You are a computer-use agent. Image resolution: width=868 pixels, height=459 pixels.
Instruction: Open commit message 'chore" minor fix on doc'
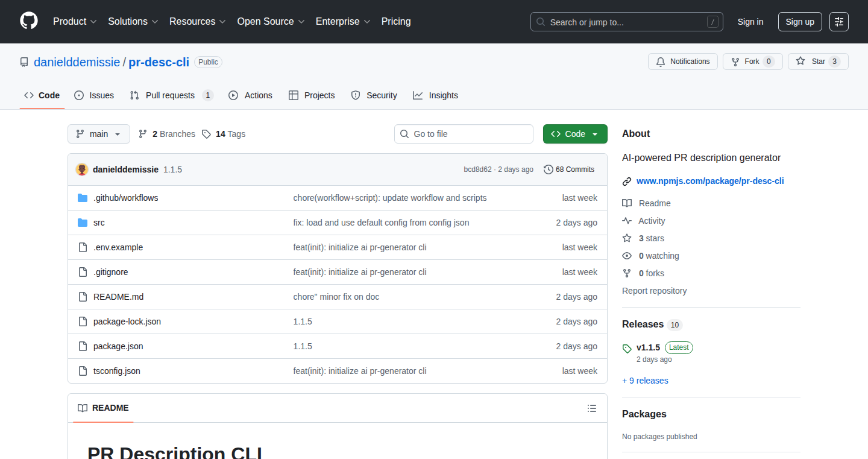336,297
